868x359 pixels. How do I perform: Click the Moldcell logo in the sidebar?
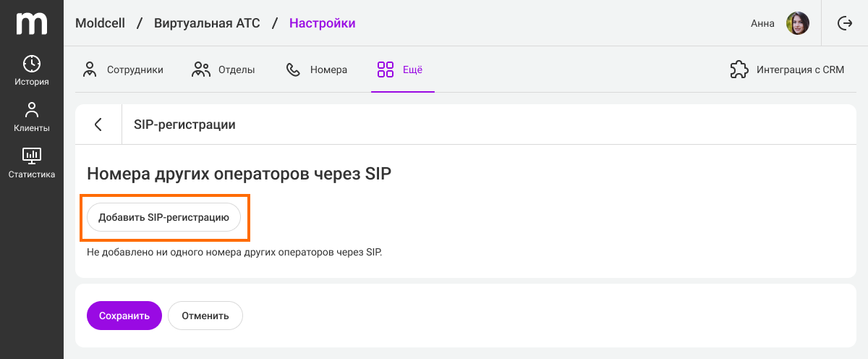click(32, 23)
